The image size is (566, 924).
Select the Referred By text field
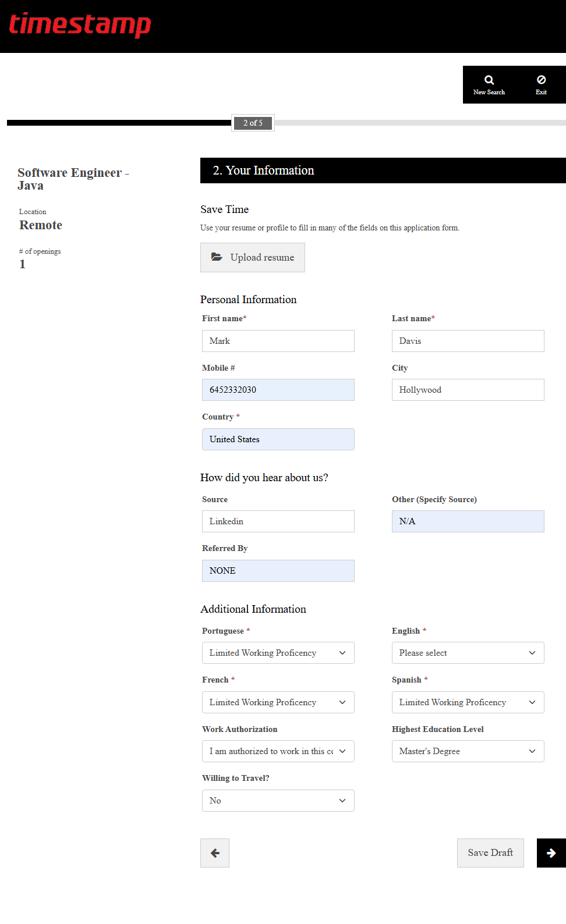click(x=278, y=571)
